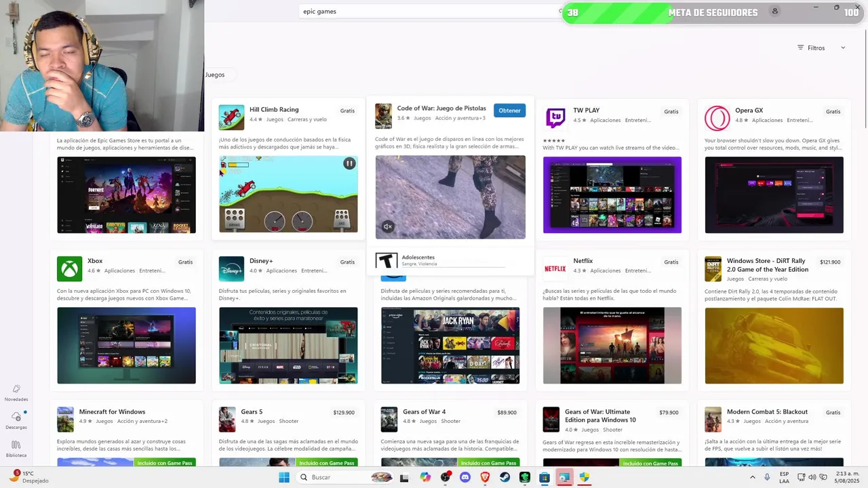This screenshot has height=488, width=868.
Task: Click the Netflix logo icon
Action: coord(555,268)
